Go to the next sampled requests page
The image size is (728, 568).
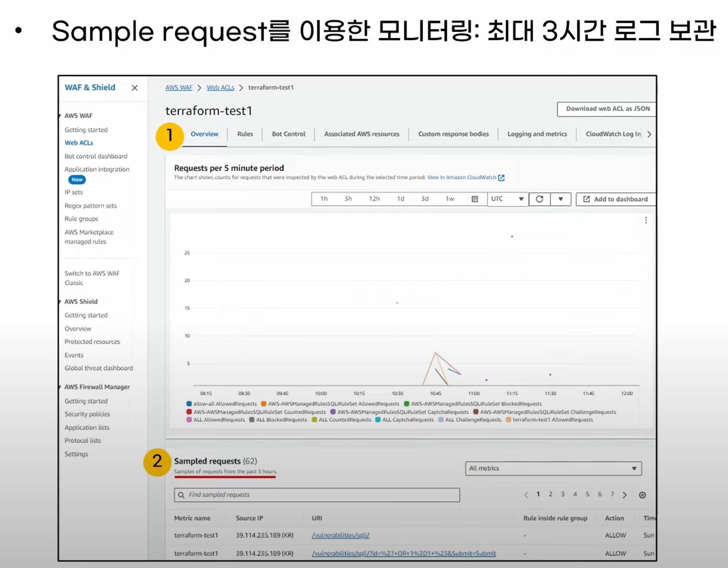pos(625,495)
